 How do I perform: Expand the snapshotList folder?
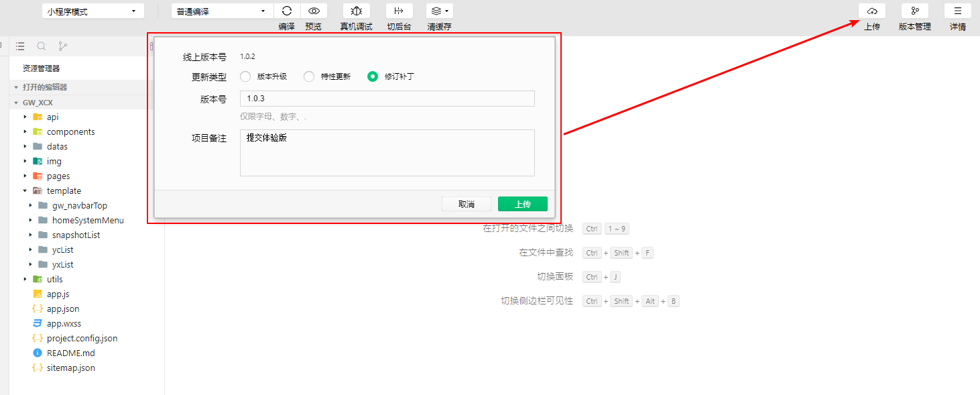[31, 235]
